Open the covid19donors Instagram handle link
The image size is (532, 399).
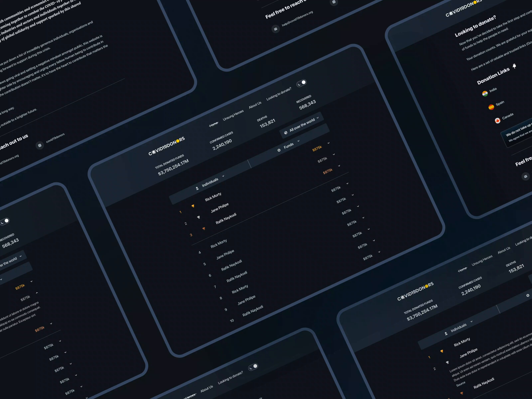click(55, 138)
